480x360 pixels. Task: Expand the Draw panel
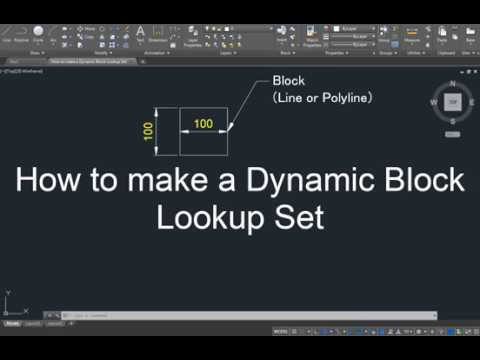pyautogui.click(x=37, y=53)
